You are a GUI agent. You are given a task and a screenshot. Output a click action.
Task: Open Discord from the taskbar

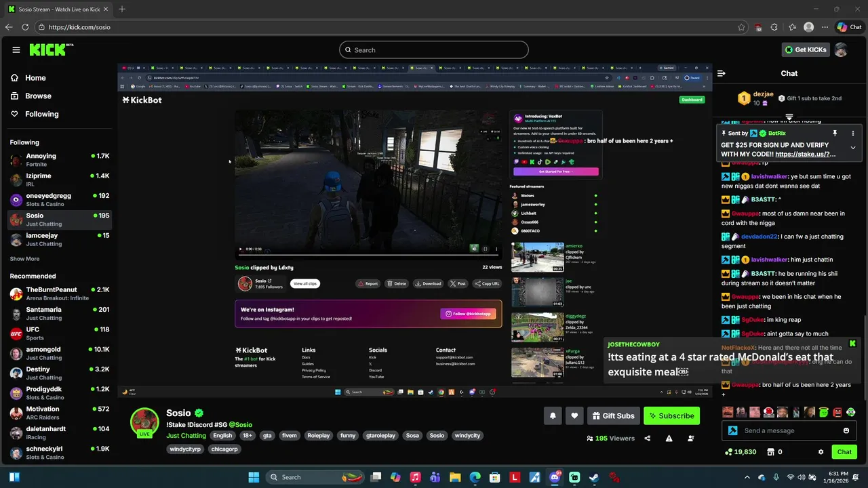click(555, 477)
